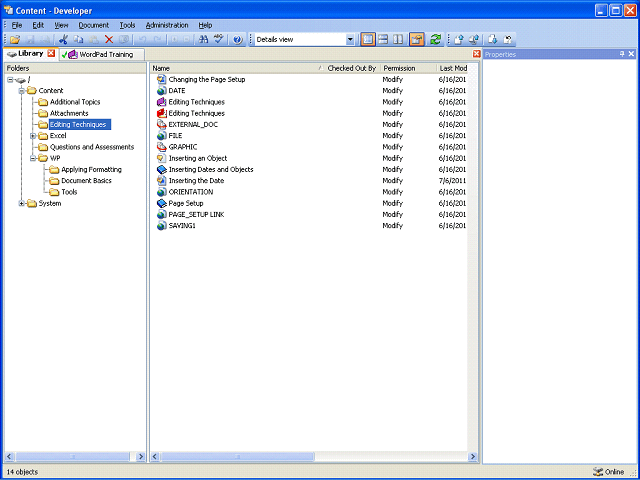Click the Open folder toolbar icon
Screen dimensions: 640x480
(x=15, y=40)
